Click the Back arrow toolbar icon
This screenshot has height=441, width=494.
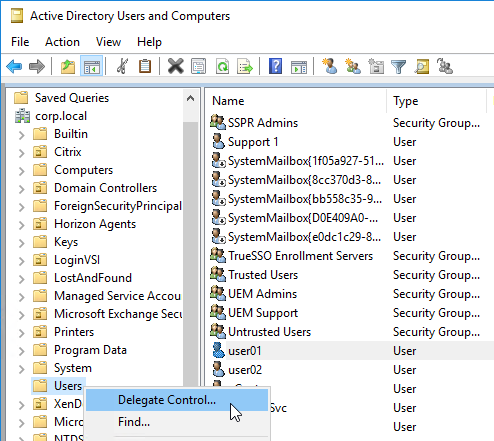(x=14, y=66)
